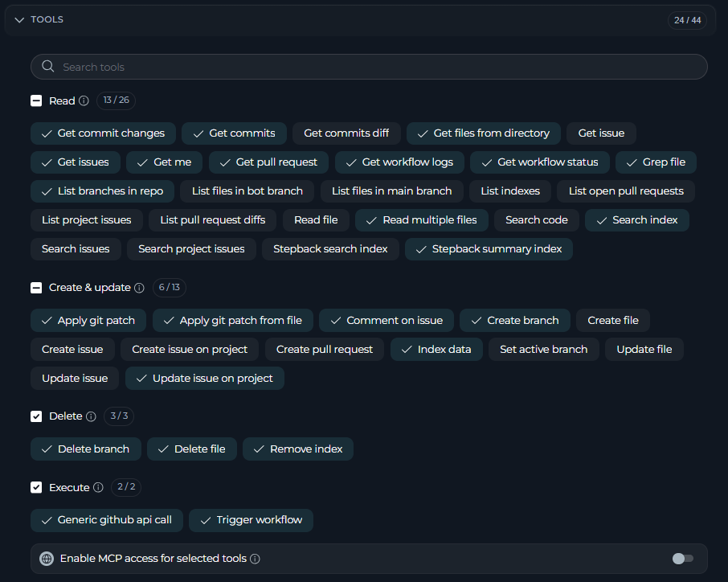Uncheck the Delete group checkbox
The width and height of the screenshot is (728, 582).
[x=36, y=416]
